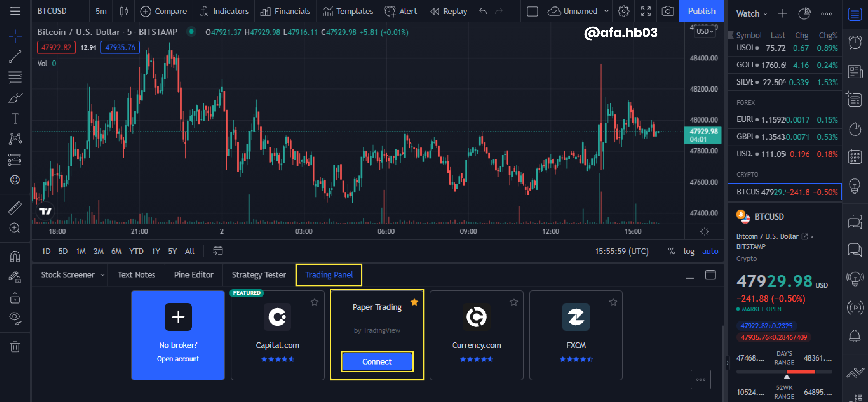Open the chart layout selector

pyautogui.click(x=532, y=11)
